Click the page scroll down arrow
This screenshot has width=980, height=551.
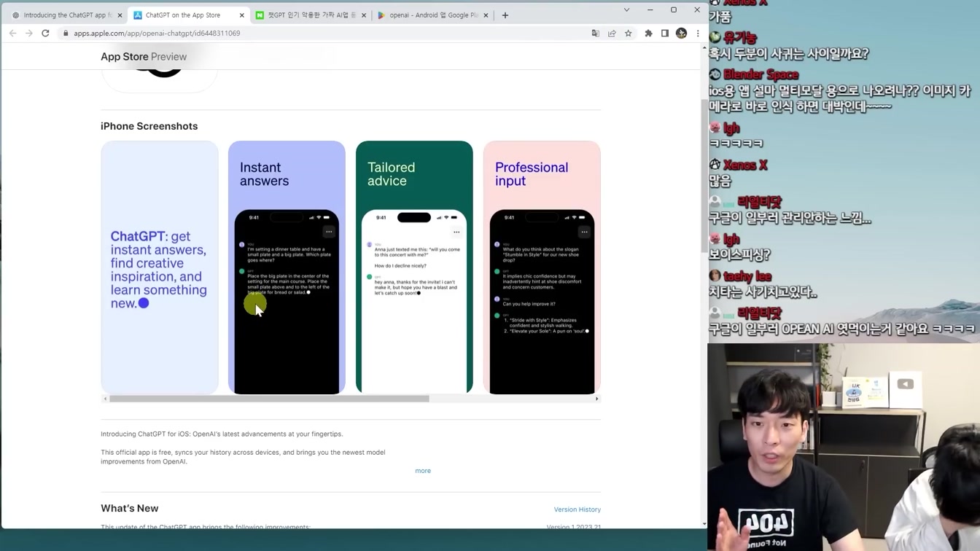tap(704, 523)
